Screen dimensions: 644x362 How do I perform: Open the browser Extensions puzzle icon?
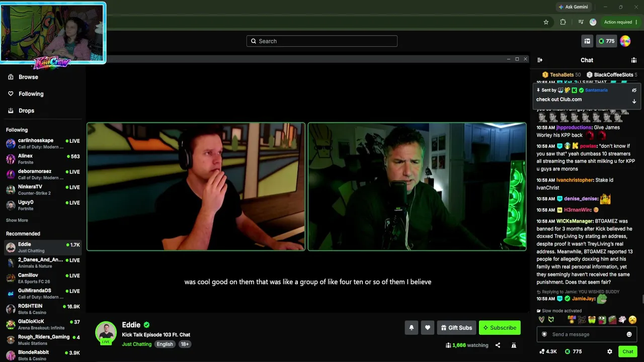pyautogui.click(x=563, y=22)
